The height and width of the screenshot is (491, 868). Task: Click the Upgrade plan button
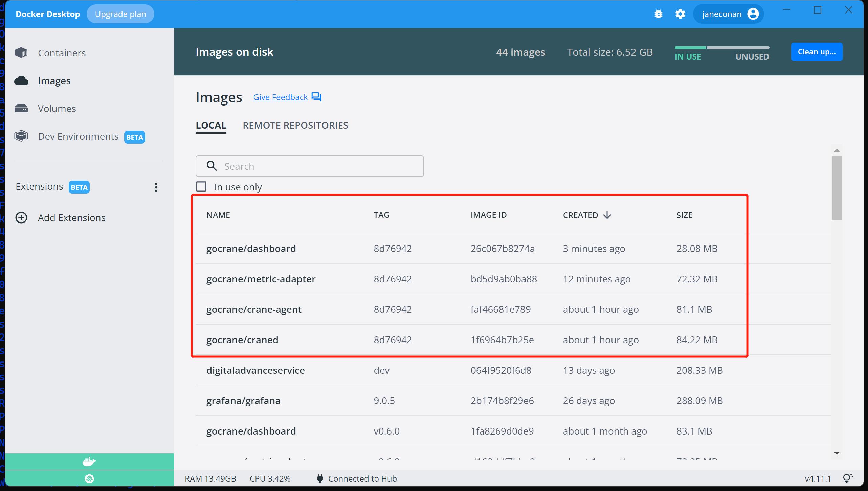point(120,14)
